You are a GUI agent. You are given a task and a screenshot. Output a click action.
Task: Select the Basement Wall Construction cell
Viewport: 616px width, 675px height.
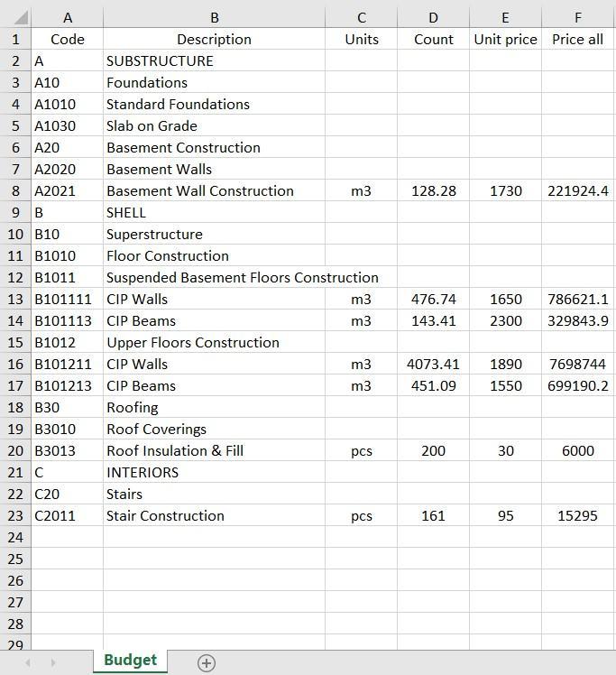[x=215, y=190]
